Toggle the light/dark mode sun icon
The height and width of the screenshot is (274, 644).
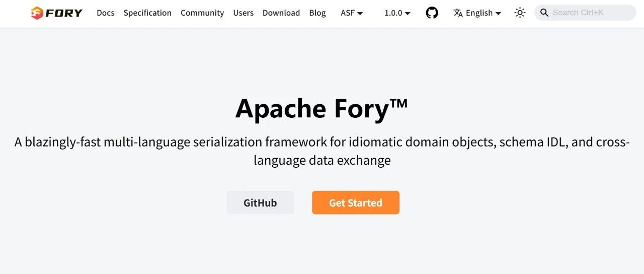pos(520,13)
